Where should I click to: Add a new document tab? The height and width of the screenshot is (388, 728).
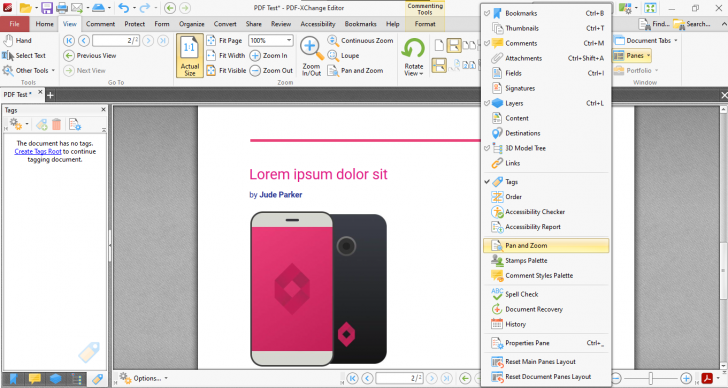click(x=50, y=95)
